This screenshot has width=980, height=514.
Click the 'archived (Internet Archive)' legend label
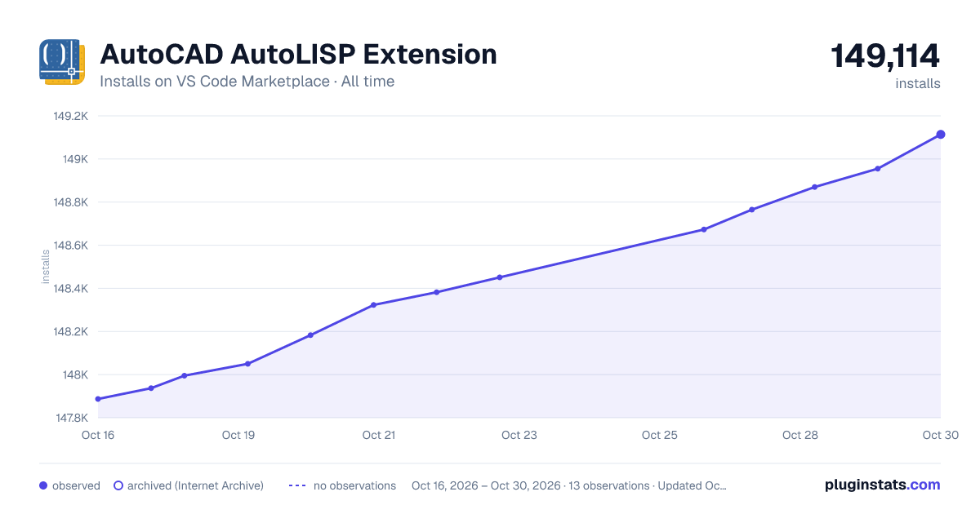[195, 485]
